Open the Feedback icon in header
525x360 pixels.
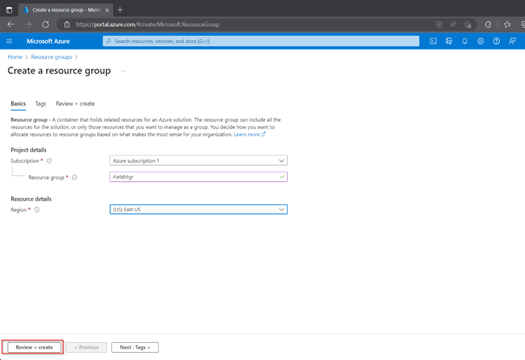512,41
